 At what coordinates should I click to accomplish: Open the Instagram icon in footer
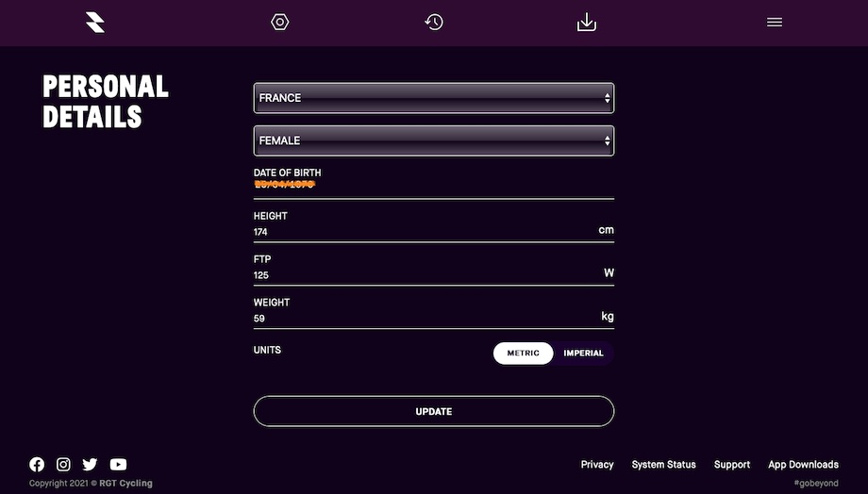click(x=63, y=464)
